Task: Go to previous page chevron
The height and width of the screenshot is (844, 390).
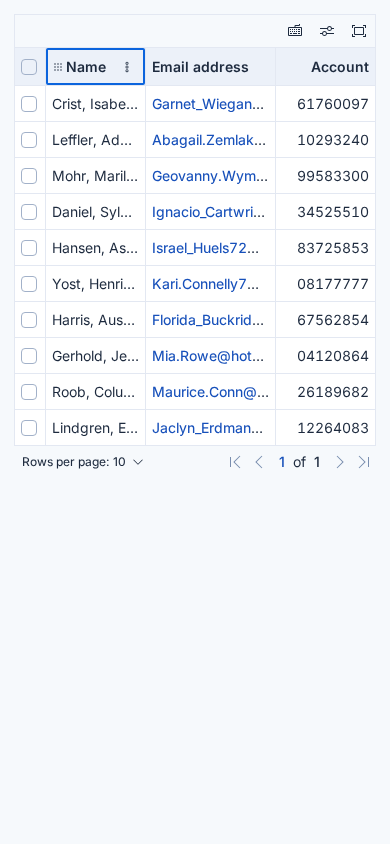Action: click(259, 462)
